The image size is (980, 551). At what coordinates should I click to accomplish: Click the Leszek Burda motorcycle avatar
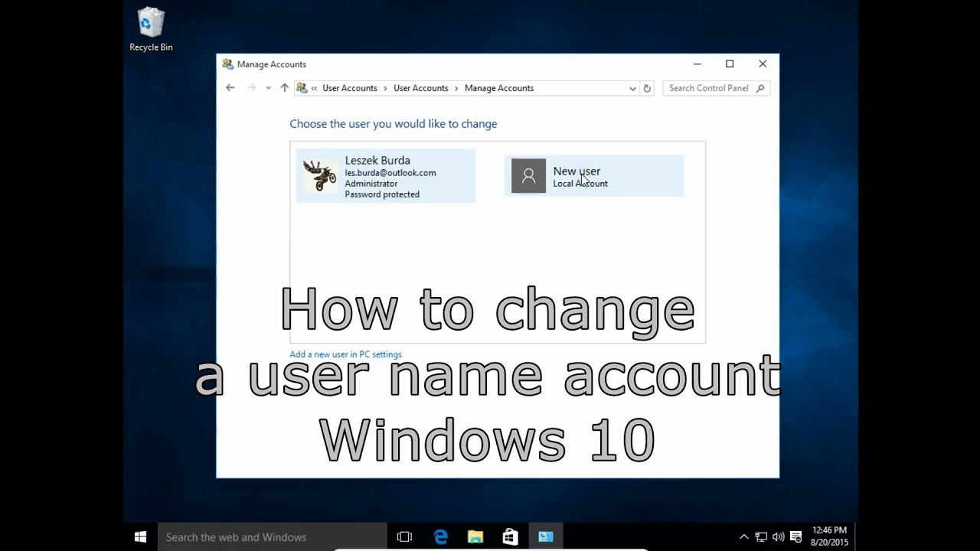coord(319,176)
